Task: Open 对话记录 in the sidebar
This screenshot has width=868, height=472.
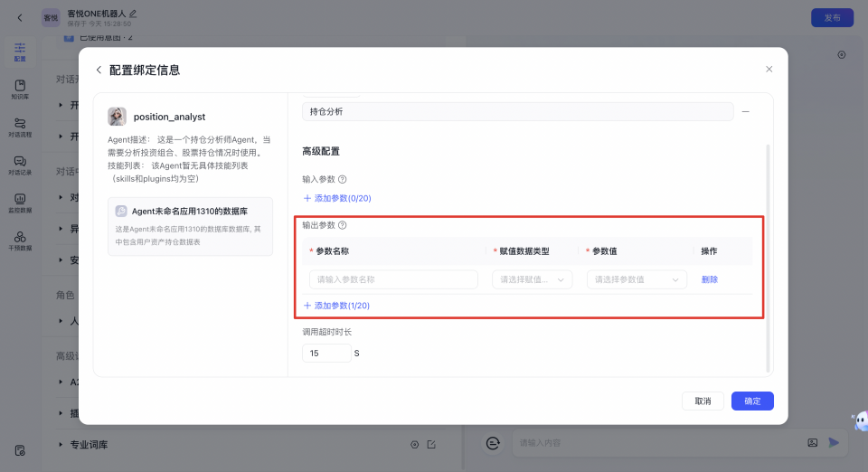Action: (20, 165)
